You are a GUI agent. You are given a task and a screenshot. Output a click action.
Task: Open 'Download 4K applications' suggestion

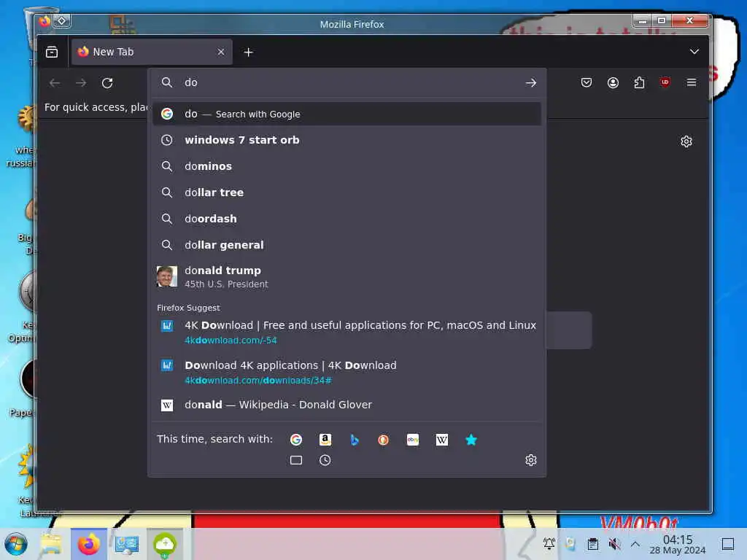pyautogui.click(x=347, y=373)
